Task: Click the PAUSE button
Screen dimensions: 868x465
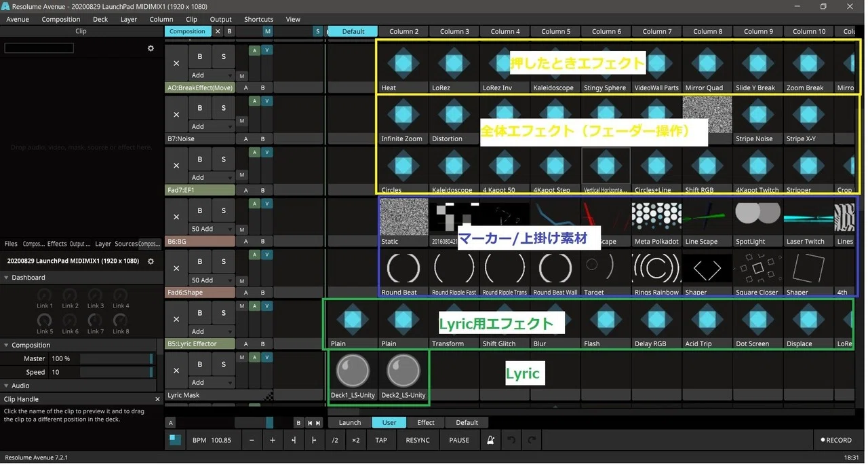Action: coord(459,440)
